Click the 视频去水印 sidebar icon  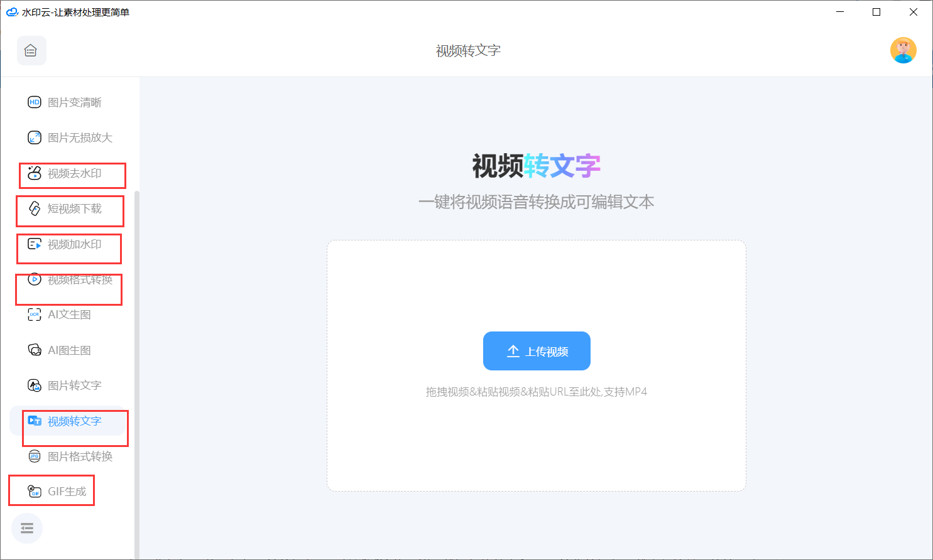click(35, 173)
